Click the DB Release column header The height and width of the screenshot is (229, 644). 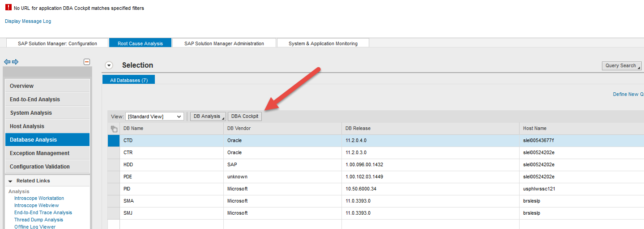431,129
